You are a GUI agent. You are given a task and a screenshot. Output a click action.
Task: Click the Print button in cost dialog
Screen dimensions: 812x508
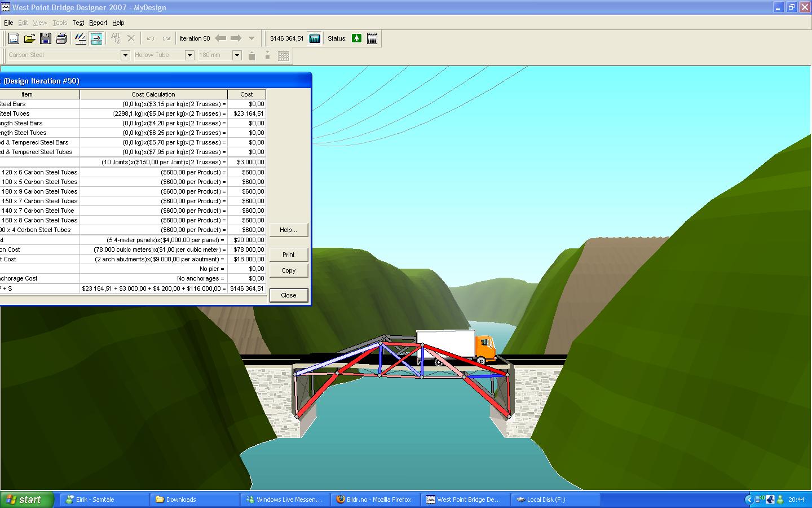pyautogui.click(x=288, y=255)
